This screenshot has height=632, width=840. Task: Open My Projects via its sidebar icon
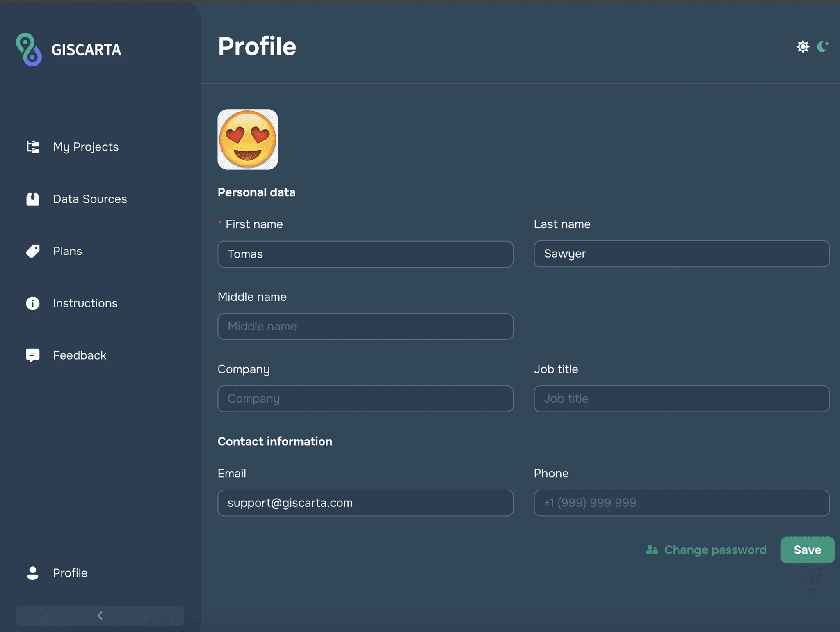[33, 147]
